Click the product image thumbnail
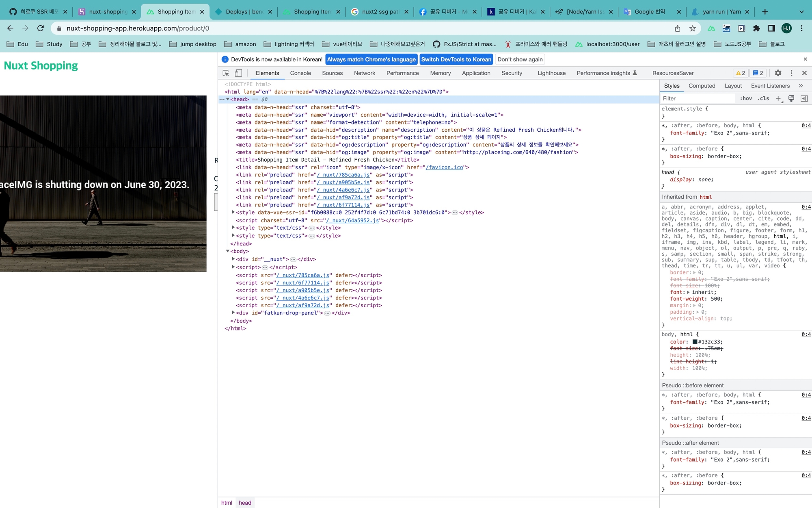The width and height of the screenshot is (812, 508). coord(103,184)
